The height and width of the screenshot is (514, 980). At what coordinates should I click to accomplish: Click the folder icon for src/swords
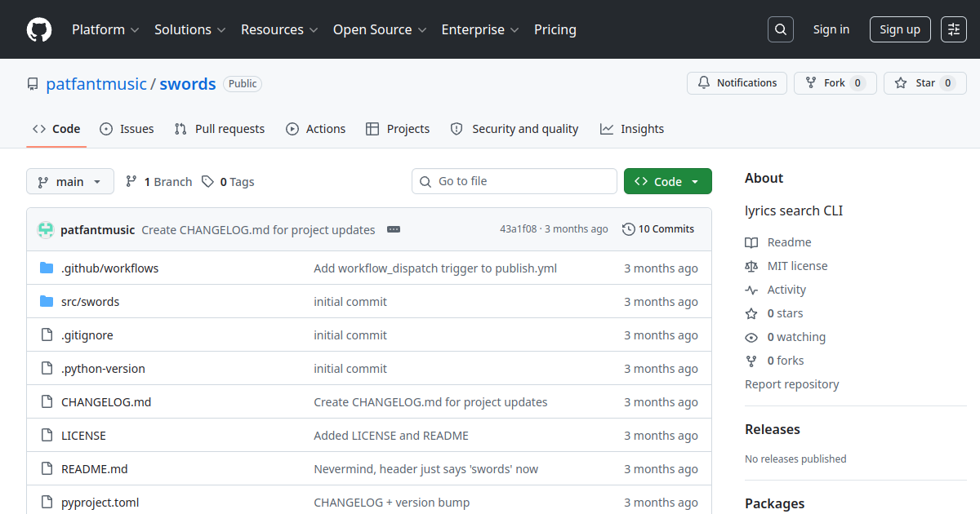(x=47, y=302)
